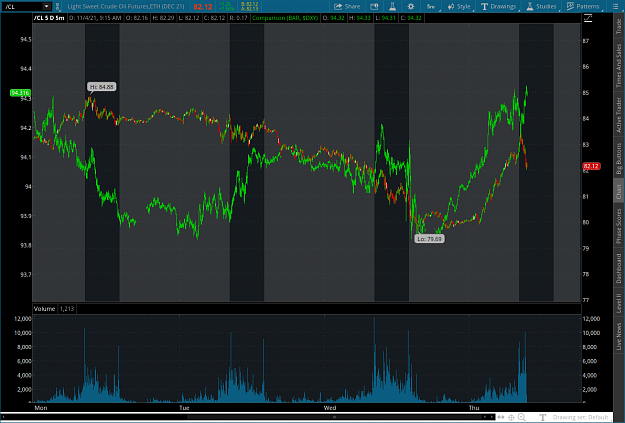This screenshot has width=625, height=423.
Task: Click the Lo: 79.69 price bubble
Action: (x=429, y=239)
